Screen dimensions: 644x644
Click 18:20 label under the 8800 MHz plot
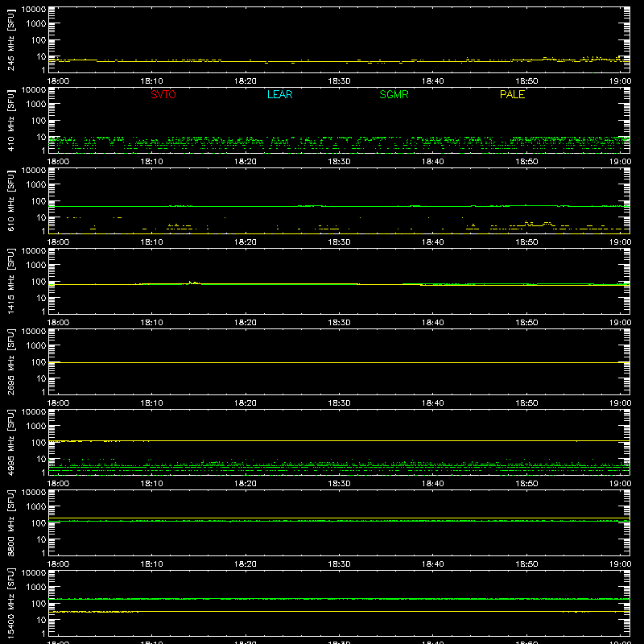point(246,564)
